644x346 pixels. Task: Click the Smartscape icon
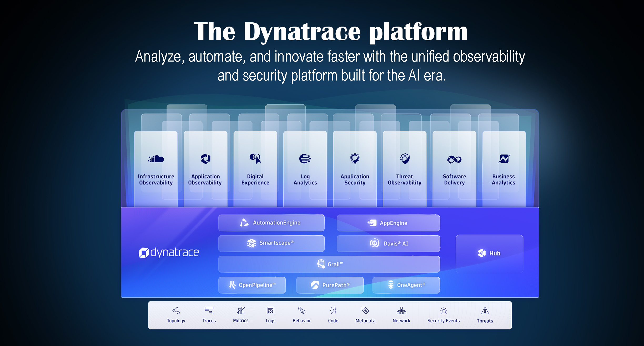point(251,243)
